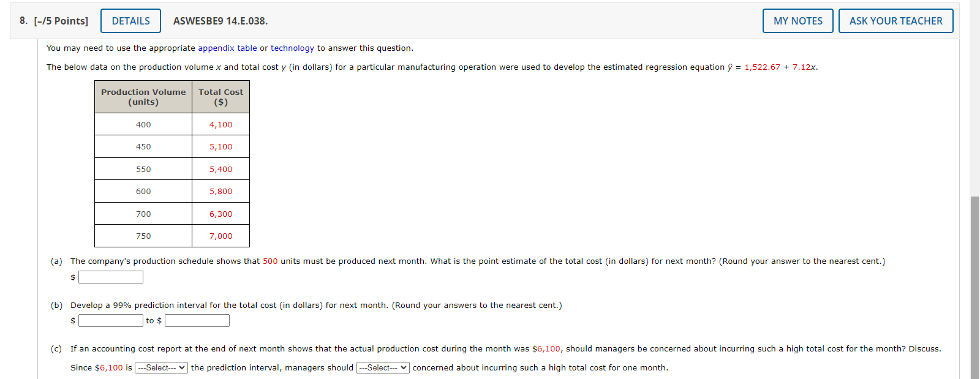Click the MY NOTES button

[x=797, y=20]
